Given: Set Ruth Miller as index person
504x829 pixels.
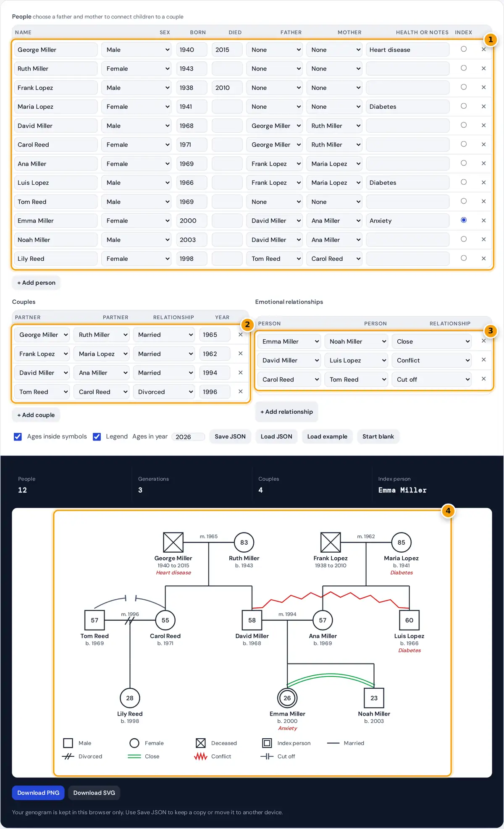Looking at the screenshot, I should [464, 68].
